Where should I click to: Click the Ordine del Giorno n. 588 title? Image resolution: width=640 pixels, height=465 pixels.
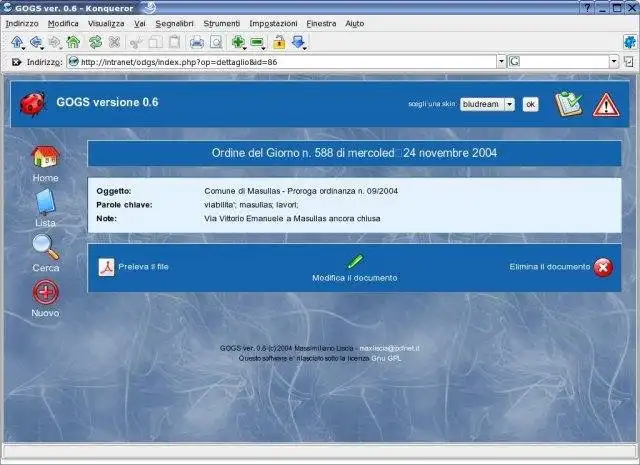coord(354,153)
